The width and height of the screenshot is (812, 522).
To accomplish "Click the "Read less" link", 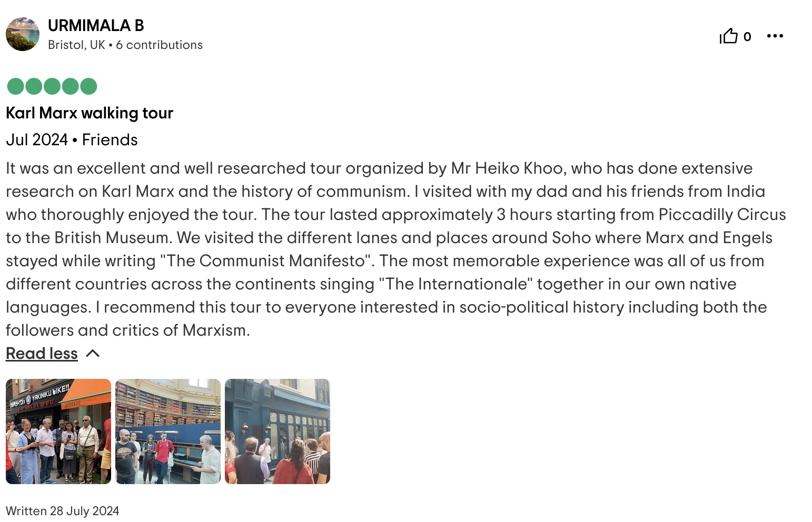I will 42,354.
